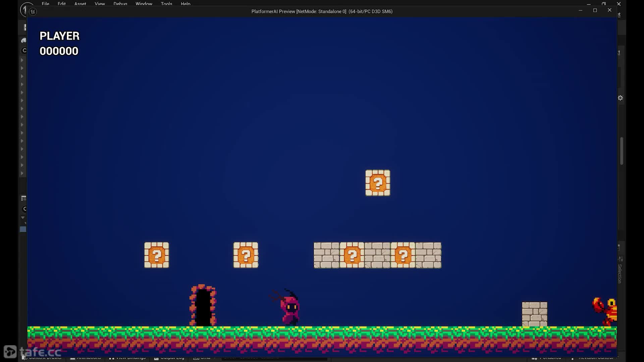
Task: Click the red crab enemy on the ground
Action: pos(605,312)
